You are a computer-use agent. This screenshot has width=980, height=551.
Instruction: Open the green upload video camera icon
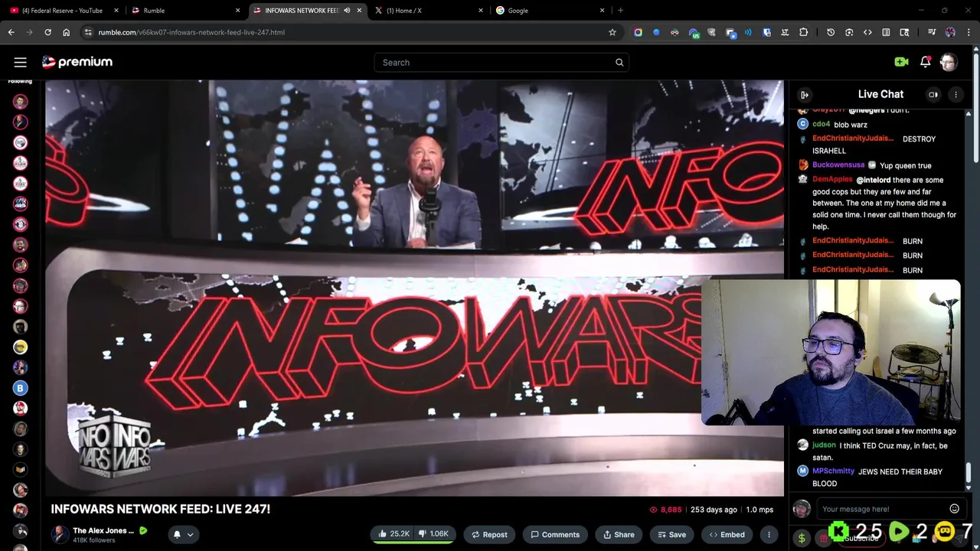point(901,62)
